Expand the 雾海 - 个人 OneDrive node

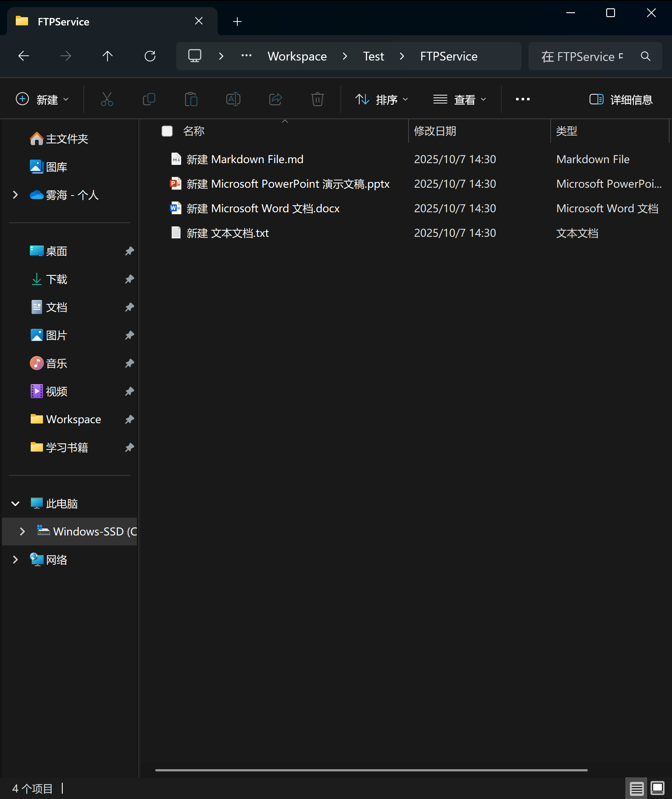point(15,195)
